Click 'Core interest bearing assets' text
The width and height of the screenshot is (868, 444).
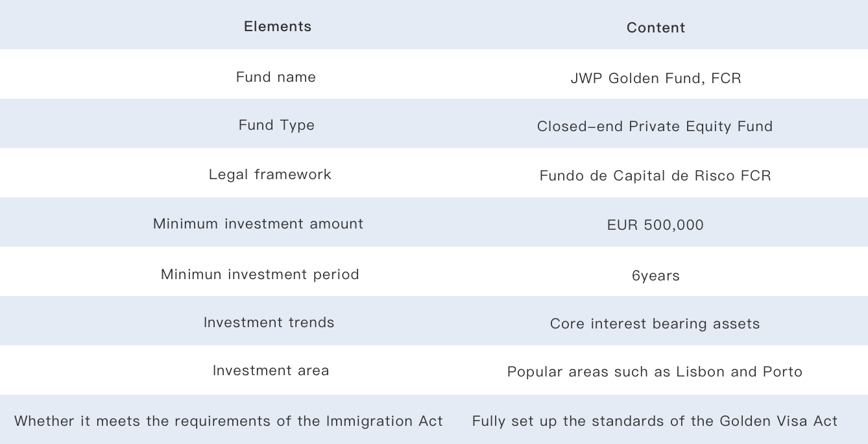pyautogui.click(x=655, y=324)
